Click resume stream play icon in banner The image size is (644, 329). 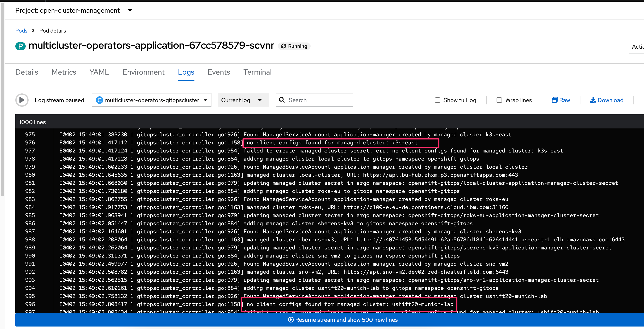[291, 320]
